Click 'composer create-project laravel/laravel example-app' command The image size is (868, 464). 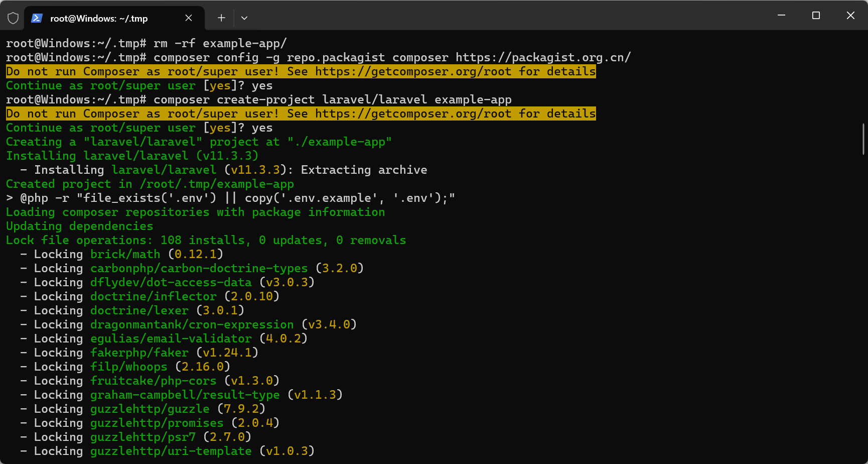click(x=333, y=99)
